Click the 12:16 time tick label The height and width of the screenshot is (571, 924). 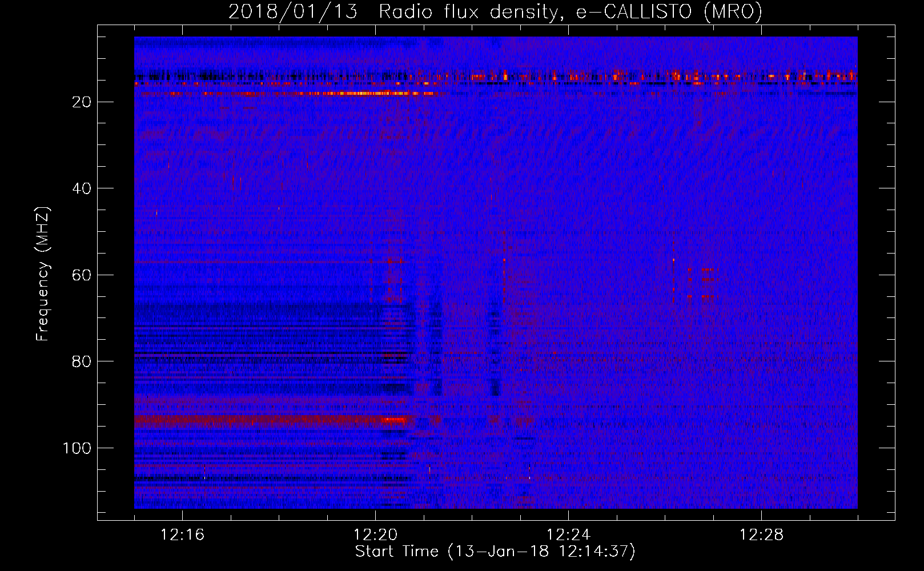coord(183,534)
